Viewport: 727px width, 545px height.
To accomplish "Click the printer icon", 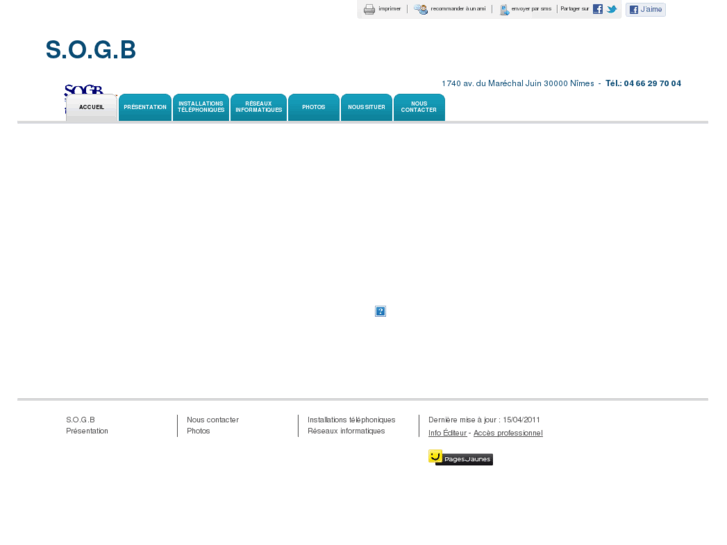I will tap(369, 9).
